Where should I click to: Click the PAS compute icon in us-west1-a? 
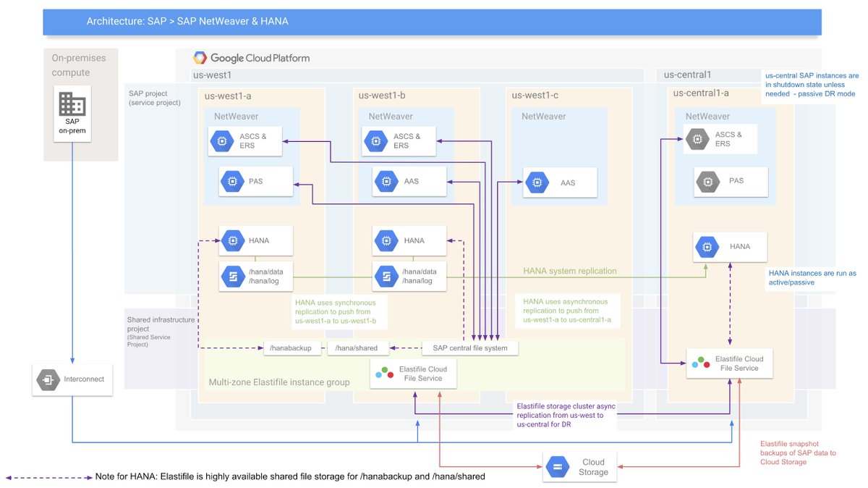pyautogui.click(x=232, y=180)
